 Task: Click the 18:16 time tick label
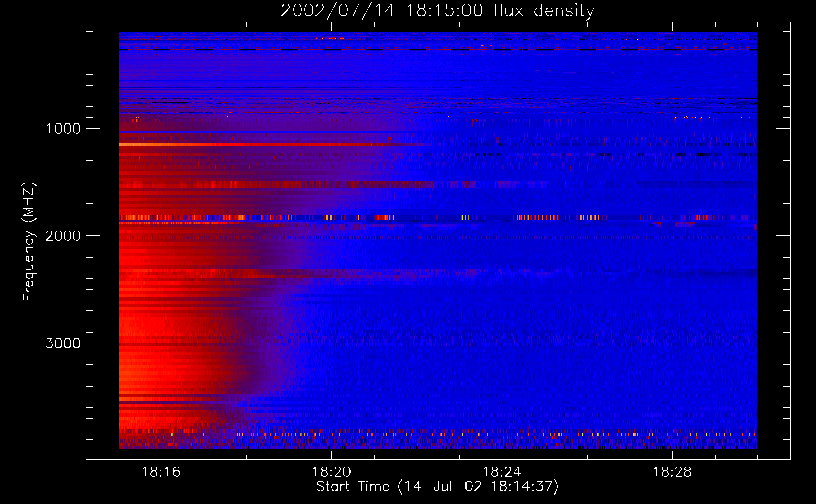(x=161, y=472)
